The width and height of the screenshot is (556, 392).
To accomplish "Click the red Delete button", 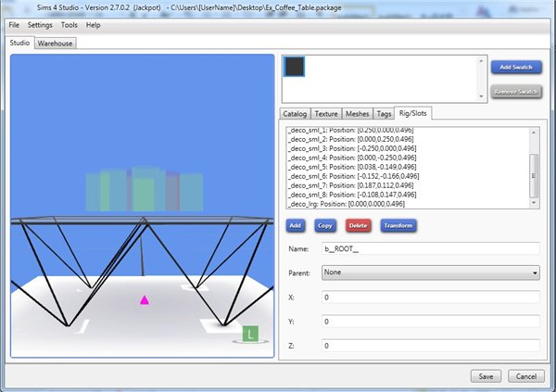I will (358, 225).
